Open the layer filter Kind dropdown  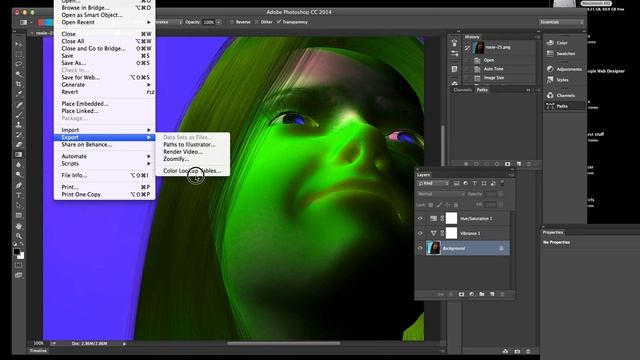point(433,184)
